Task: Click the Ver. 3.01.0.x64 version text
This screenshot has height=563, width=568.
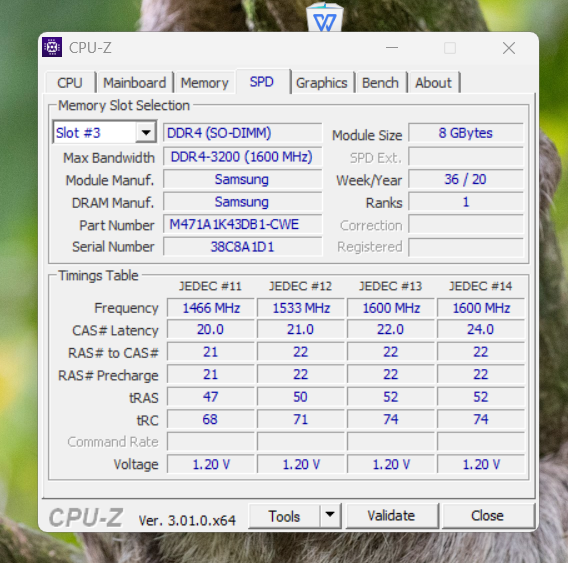Action: tap(187, 521)
